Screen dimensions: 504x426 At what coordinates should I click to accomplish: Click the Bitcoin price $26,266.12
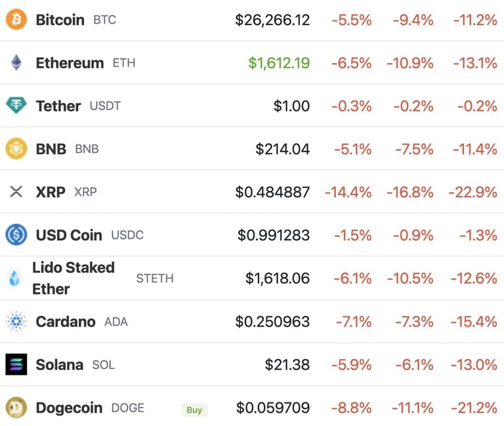pos(272,20)
